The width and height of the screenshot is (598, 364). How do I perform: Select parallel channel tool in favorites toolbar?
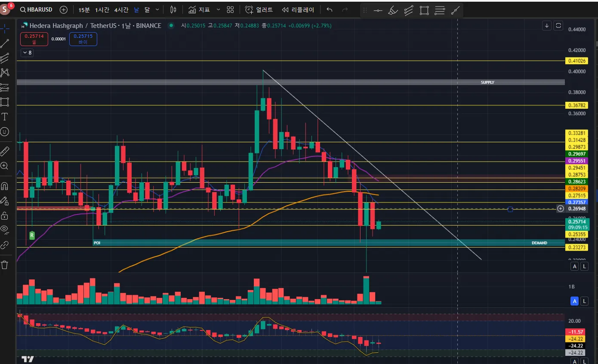coord(409,10)
